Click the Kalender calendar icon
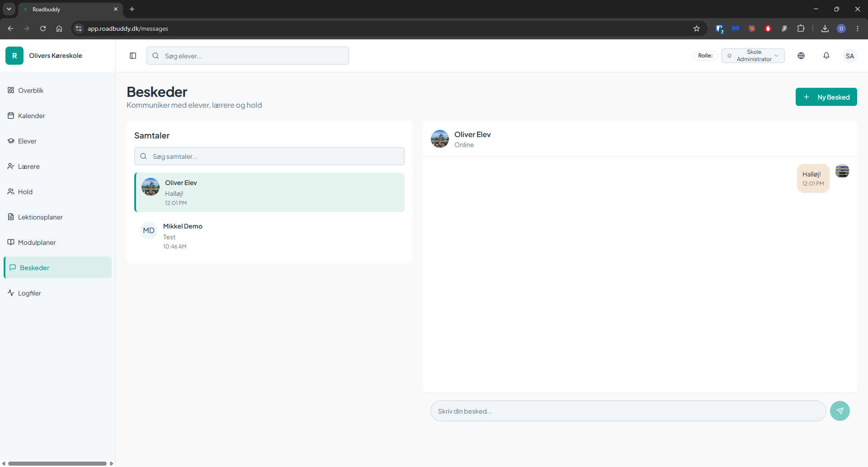Screen dimensions: 868x467 point(11,115)
